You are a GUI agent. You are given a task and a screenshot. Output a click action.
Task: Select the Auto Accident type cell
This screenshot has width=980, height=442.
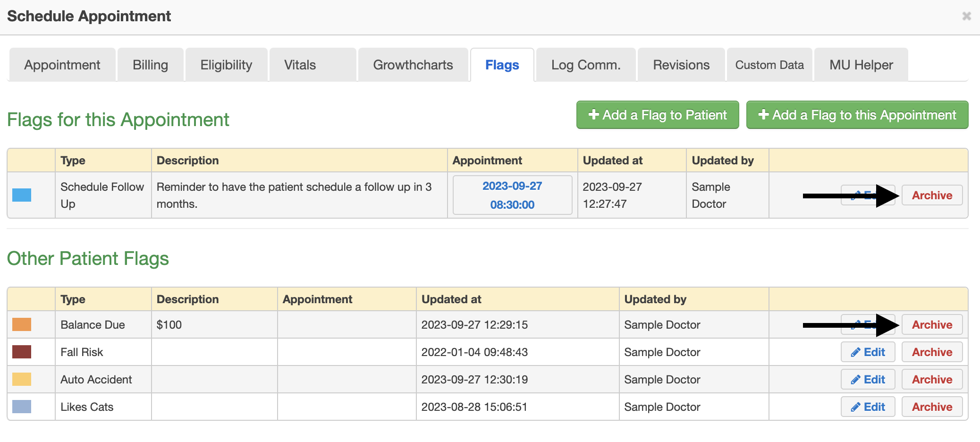click(x=103, y=379)
